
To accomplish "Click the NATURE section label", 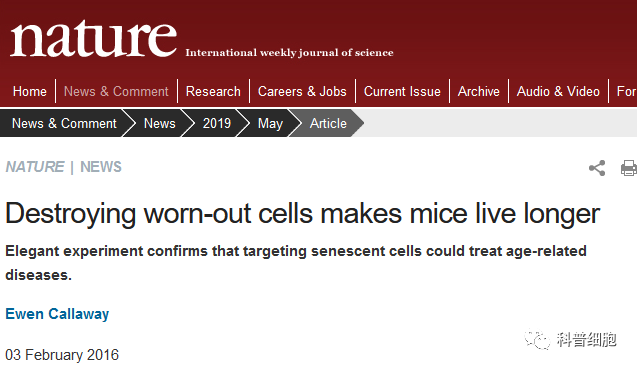I will click(x=35, y=167).
